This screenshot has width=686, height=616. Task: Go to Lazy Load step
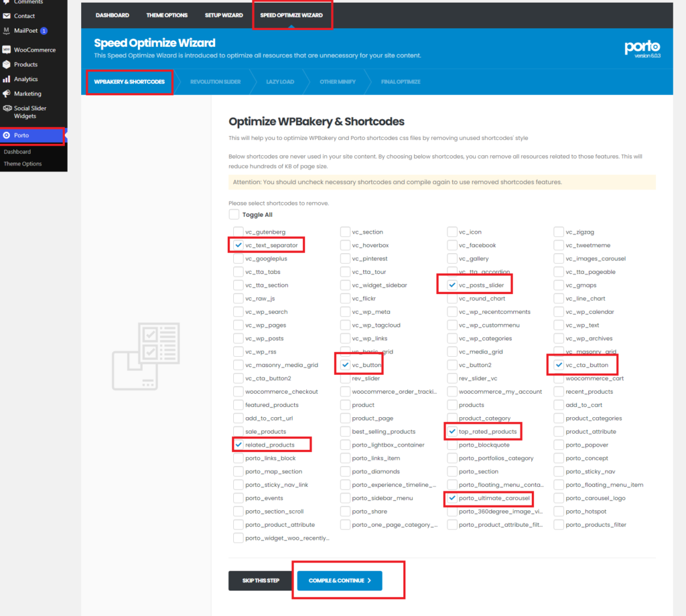(x=280, y=82)
